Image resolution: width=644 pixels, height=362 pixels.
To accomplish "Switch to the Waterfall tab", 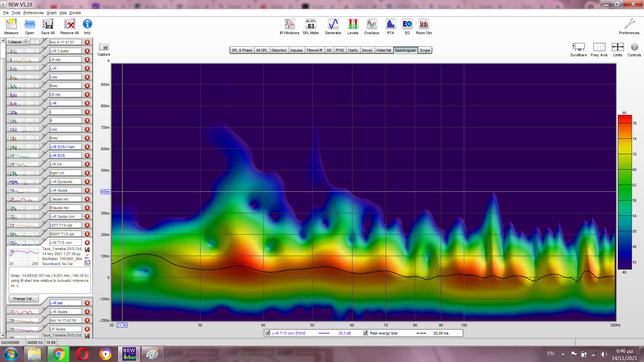I will coord(383,50).
